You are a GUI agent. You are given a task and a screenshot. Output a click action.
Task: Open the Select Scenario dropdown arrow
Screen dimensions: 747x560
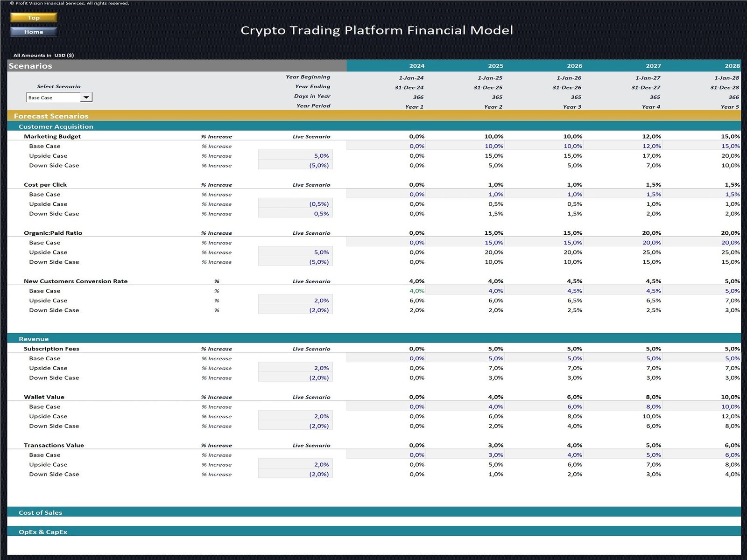[86, 98]
